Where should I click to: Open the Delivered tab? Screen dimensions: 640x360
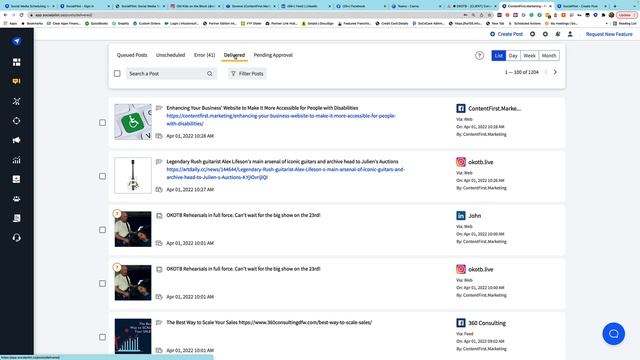(x=234, y=55)
